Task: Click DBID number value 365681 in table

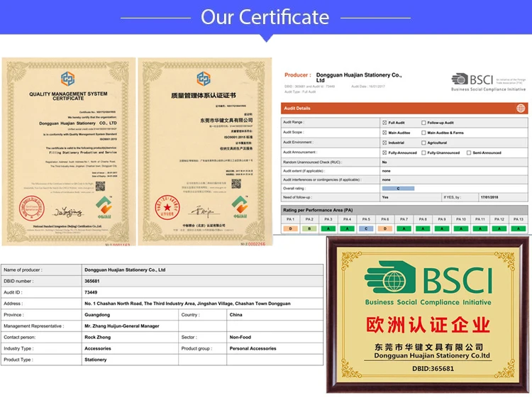Action: click(x=92, y=281)
